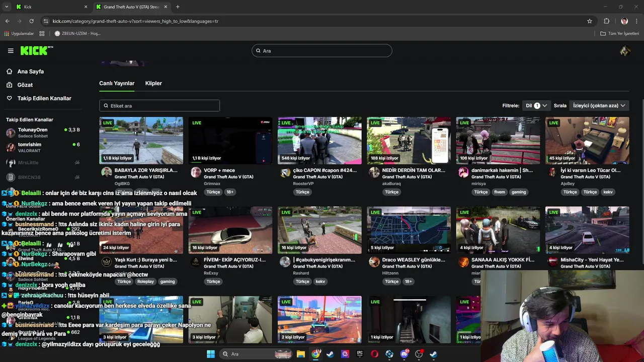The width and height of the screenshot is (644, 362).
Task: Bookmark this page with the star icon
Action: click(590, 21)
